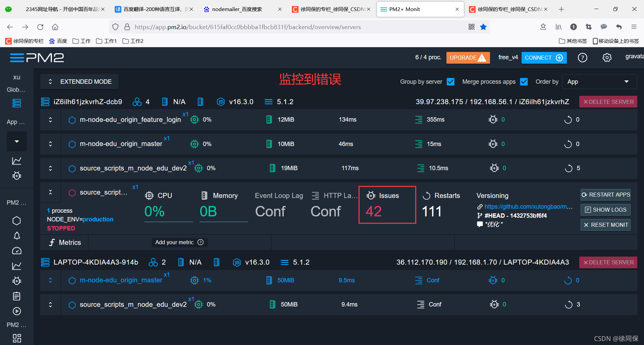
Task: Click the dashboard gauge icon in sidebar
Action: (x=17, y=251)
